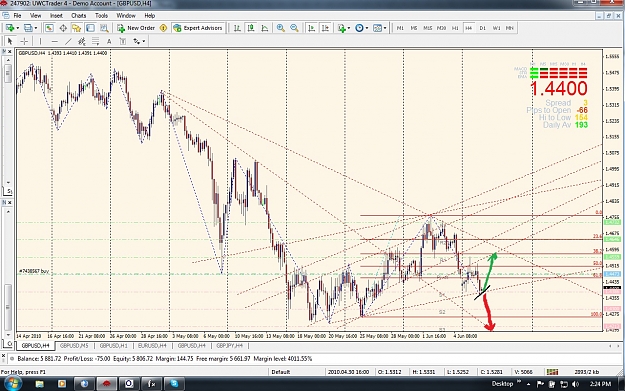The image size is (625, 391).
Task: Select the horizontal line drawing tool
Action: tap(54, 41)
